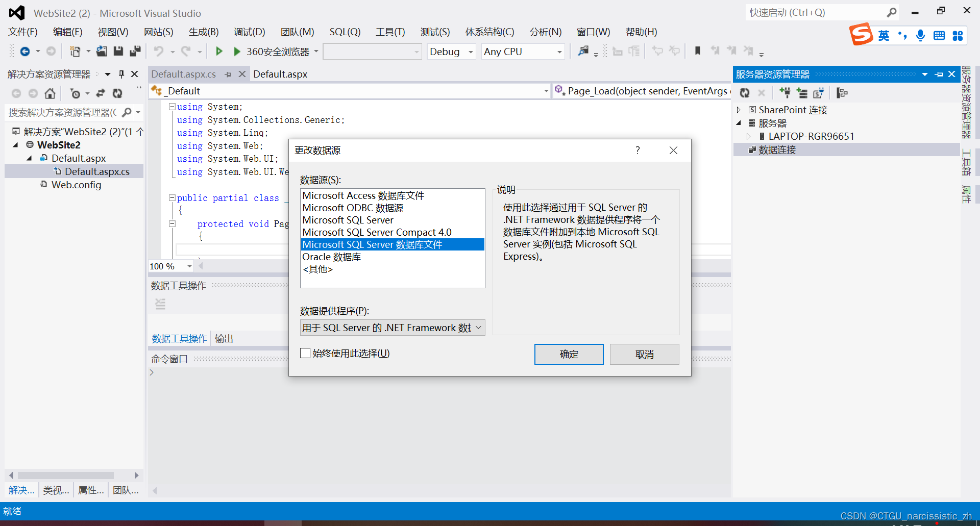Collapse the Default.aspx tree node
980x526 pixels.
click(x=30, y=158)
